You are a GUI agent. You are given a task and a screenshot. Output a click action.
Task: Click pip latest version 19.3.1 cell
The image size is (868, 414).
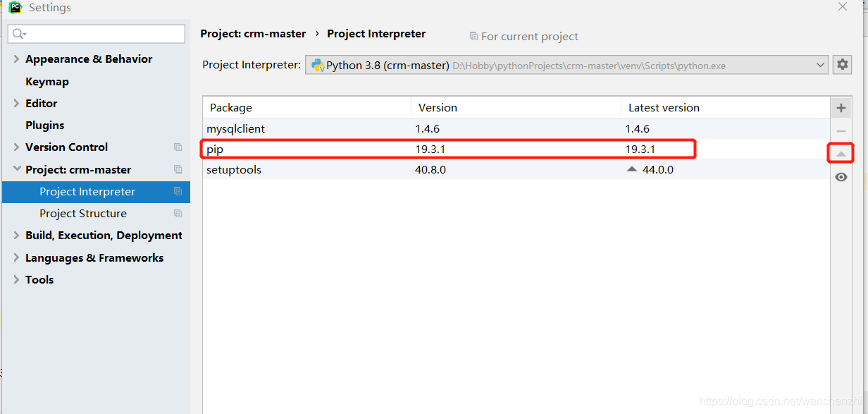(x=640, y=150)
